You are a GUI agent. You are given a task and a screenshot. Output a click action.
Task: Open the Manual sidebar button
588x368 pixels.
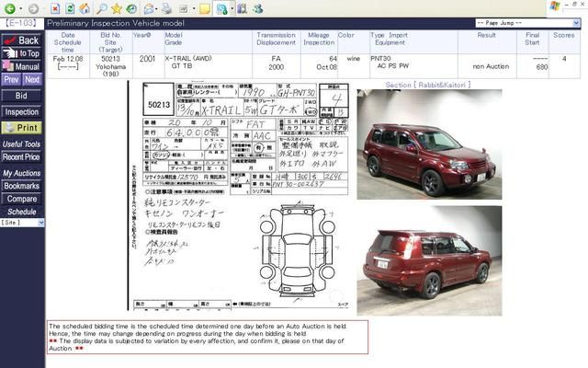coord(22,66)
